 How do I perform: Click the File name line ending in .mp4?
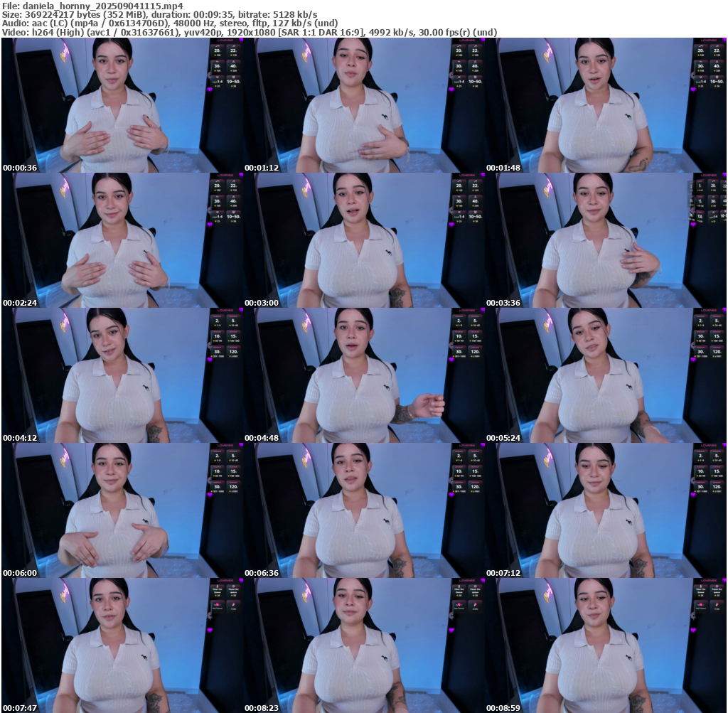click(93, 6)
